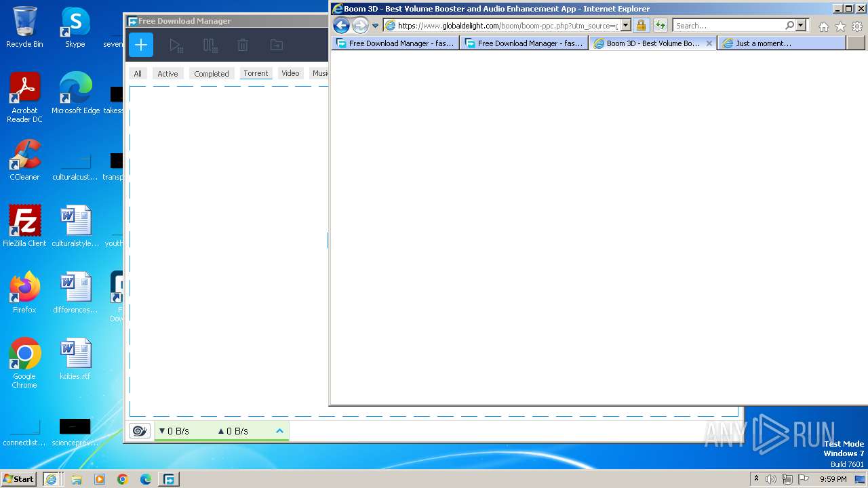This screenshot has width=868, height=488.
Task: Click the 9:59 PM clock
Action: pos(833,479)
